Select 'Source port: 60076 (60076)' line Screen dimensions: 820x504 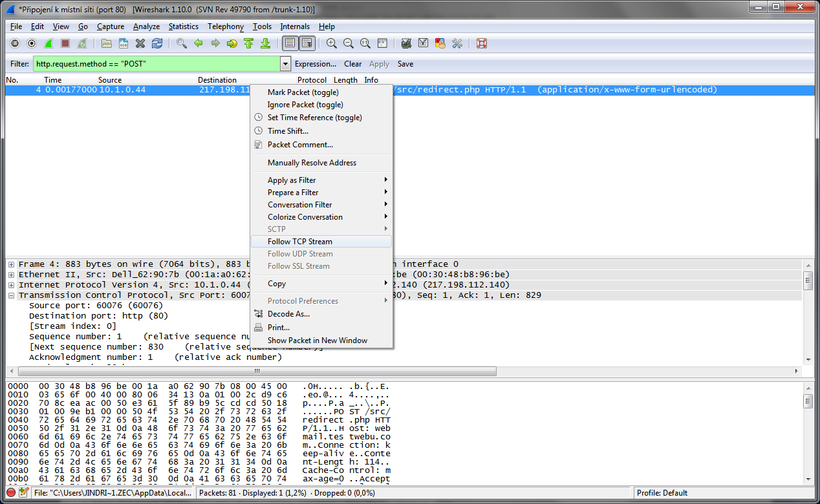click(96, 306)
